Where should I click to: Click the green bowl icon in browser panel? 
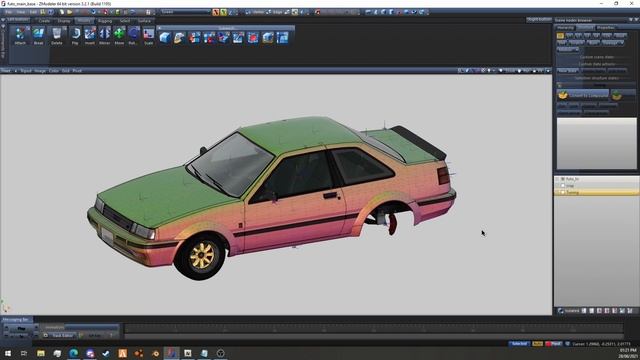click(616, 95)
